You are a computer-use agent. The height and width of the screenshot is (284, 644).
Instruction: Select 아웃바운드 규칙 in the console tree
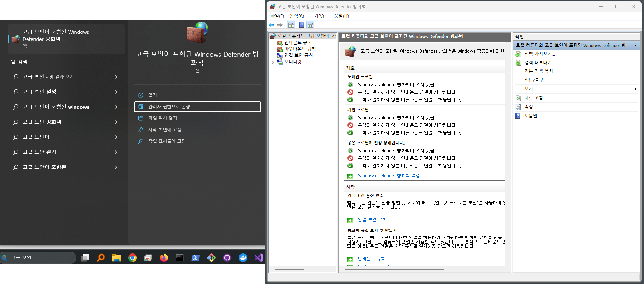point(300,49)
